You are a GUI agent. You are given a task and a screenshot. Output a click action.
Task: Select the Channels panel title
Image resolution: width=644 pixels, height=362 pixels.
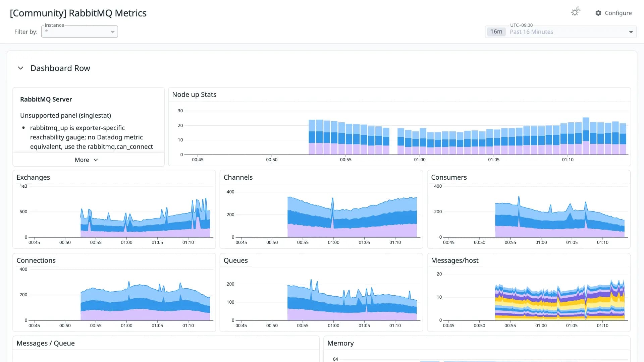(x=238, y=177)
